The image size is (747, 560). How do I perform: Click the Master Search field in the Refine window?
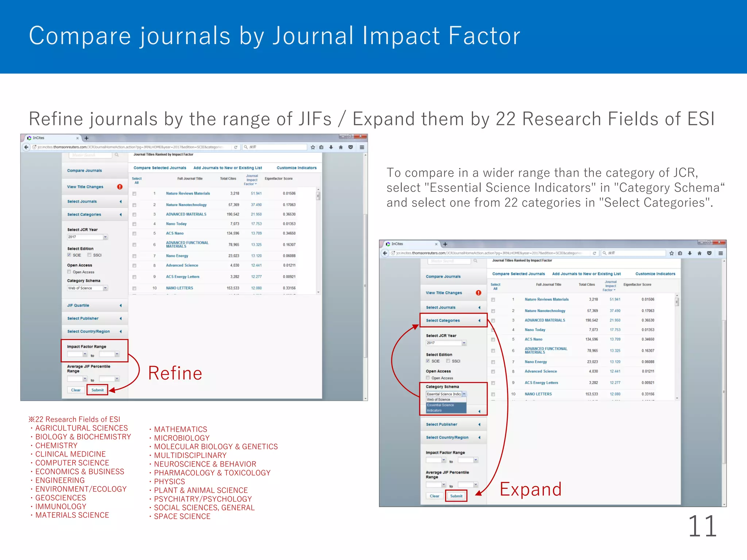90,155
